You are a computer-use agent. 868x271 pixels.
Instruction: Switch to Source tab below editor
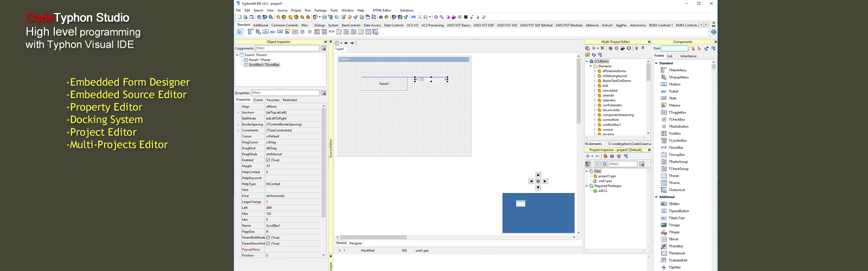pos(341,243)
